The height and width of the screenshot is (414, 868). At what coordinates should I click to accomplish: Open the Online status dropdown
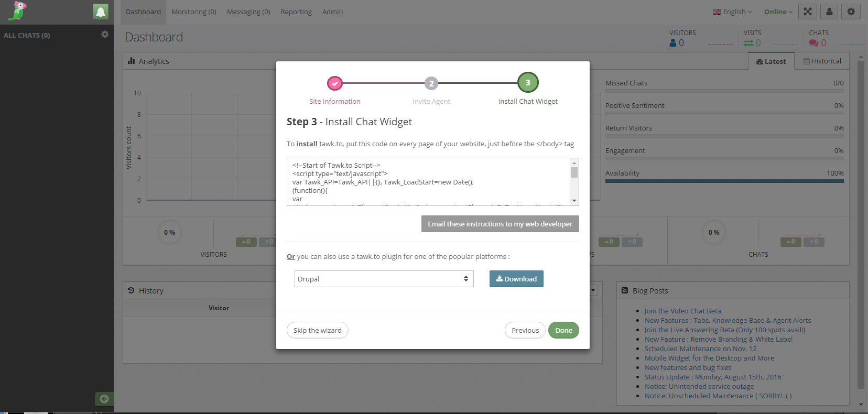coord(778,12)
